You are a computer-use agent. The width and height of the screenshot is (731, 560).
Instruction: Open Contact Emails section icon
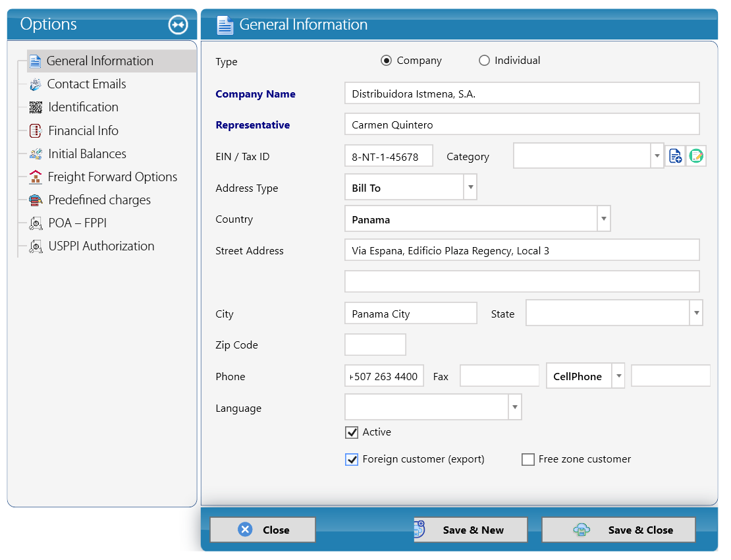point(36,84)
